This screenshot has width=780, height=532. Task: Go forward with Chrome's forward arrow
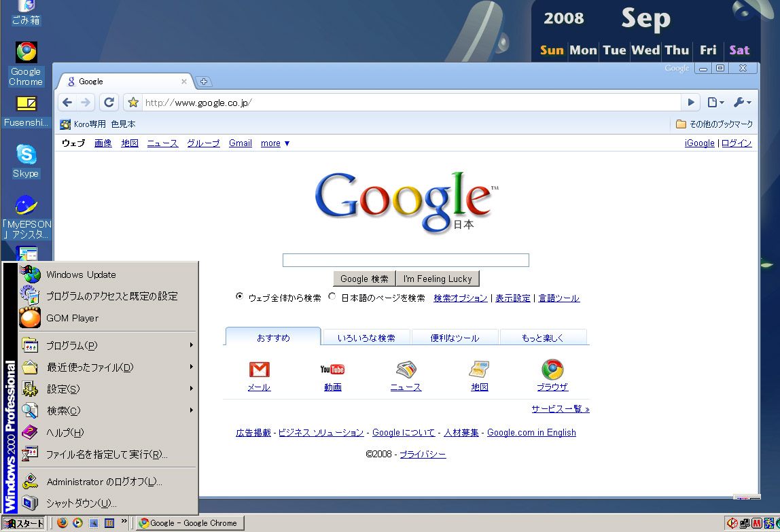[86, 103]
